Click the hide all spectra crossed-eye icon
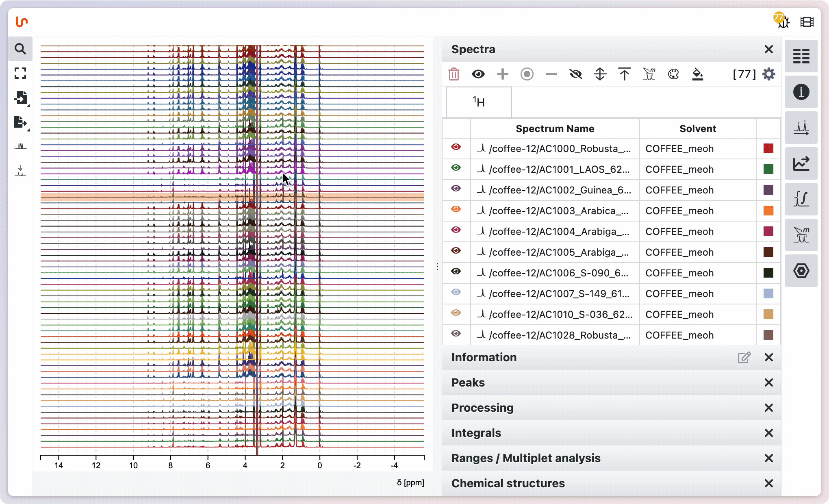 576,74
